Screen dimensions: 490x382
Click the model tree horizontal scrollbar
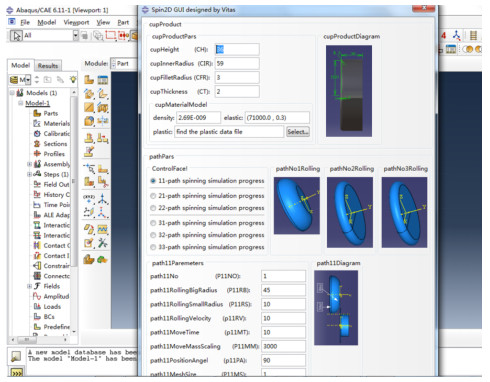coord(39,340)
